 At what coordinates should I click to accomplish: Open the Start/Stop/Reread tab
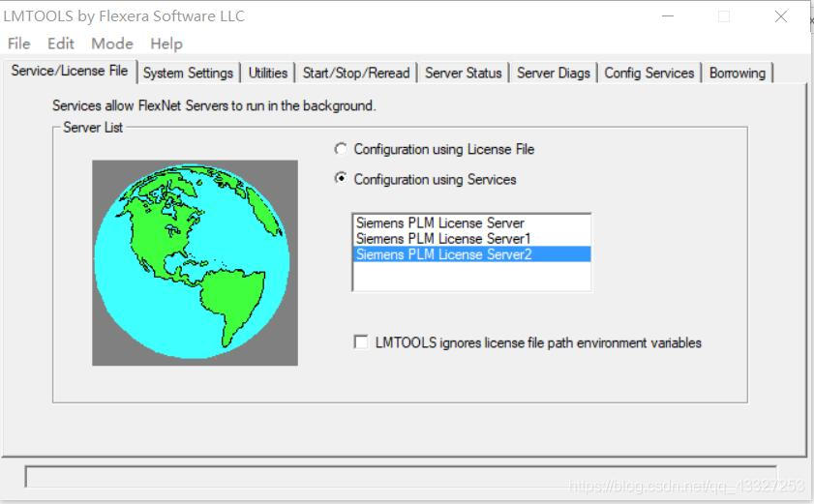tap(356, 74)
